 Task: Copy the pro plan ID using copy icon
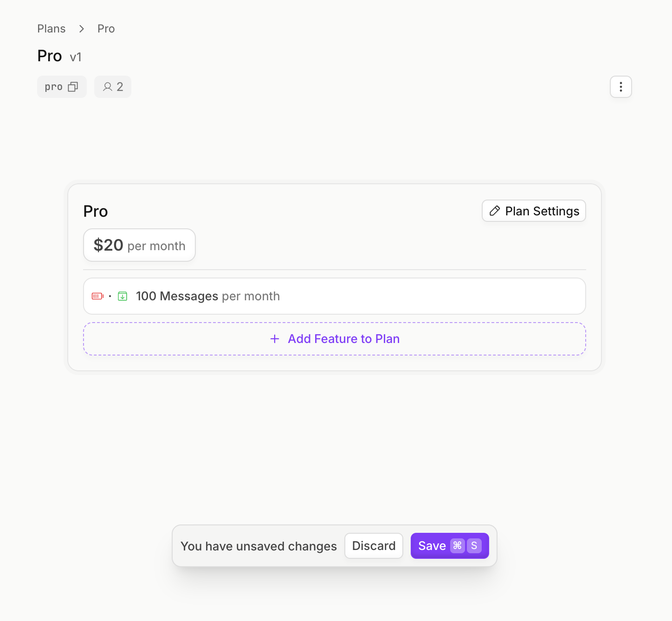click(x=73, y=87)
